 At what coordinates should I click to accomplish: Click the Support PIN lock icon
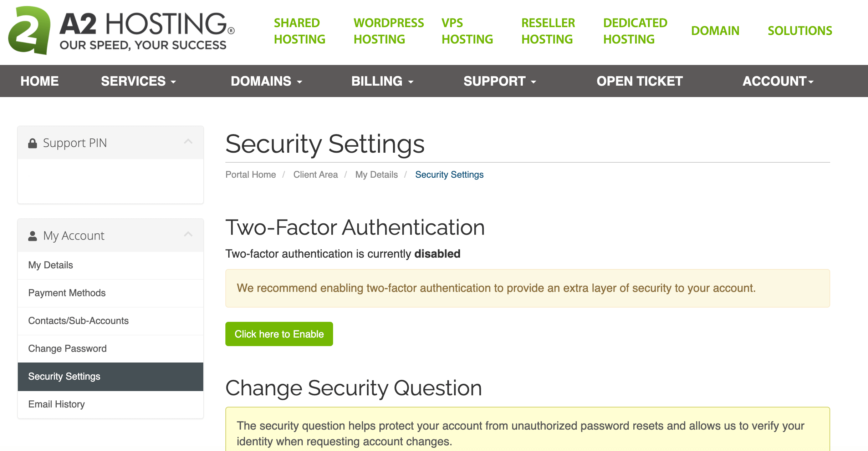pos(32,143)
